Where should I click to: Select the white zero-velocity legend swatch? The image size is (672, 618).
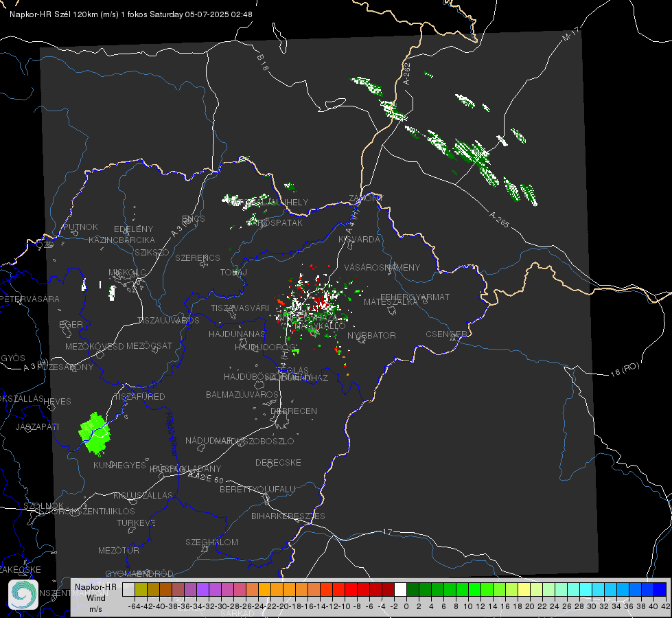coord(400,589)
